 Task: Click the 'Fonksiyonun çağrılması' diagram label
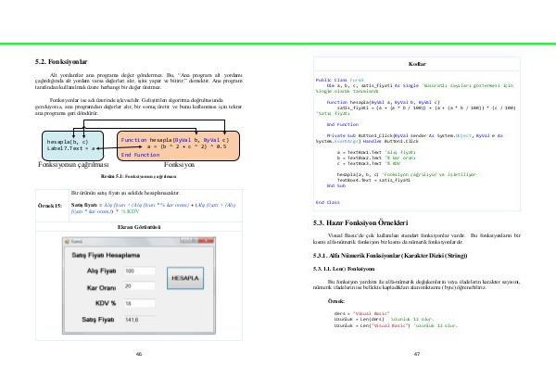point(73,165)
